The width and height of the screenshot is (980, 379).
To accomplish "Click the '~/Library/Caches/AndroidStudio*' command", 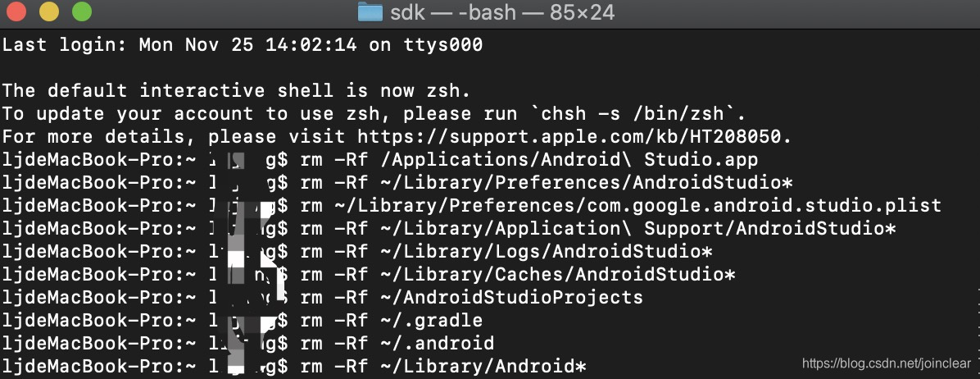I will [x=518, y=274].
